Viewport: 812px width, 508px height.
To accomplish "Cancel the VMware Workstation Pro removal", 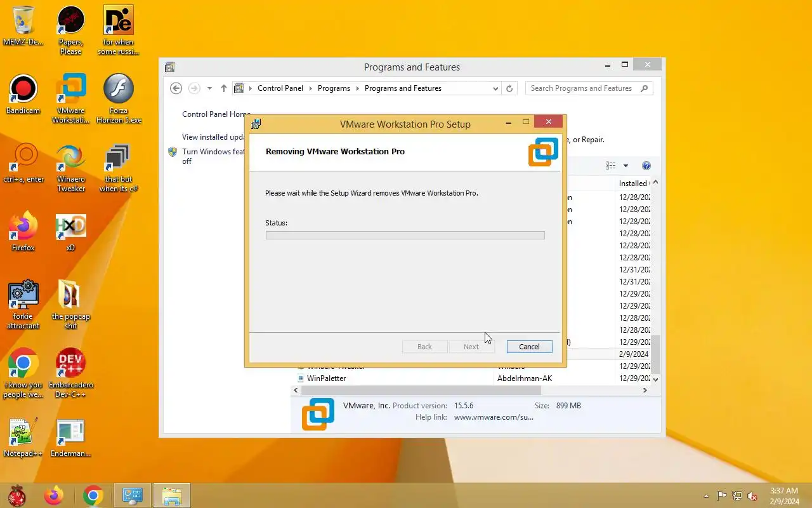I will click(529, 347).
